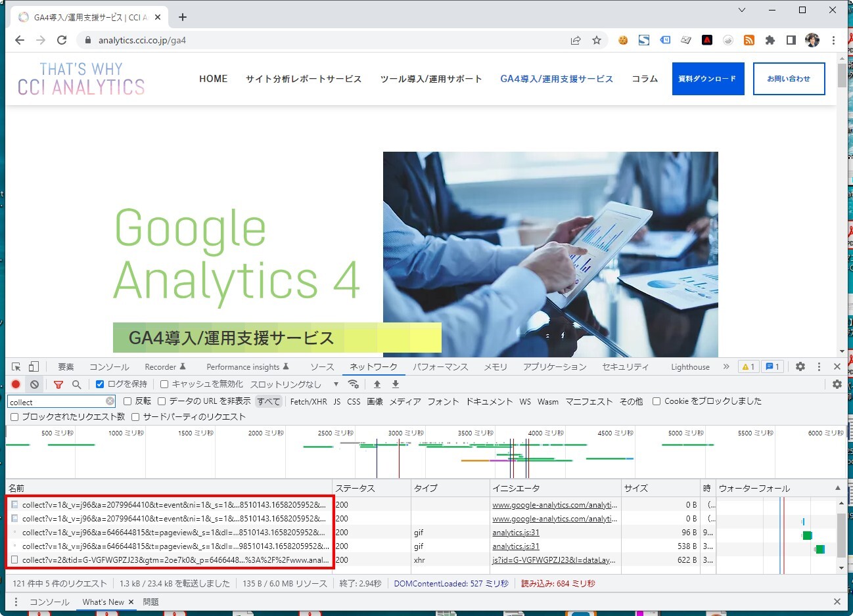This screenshot has height=616, width=853.
Task: Open the analytics.js:31 initiator link
Action: pyautogui.click(x=516, y=533)
